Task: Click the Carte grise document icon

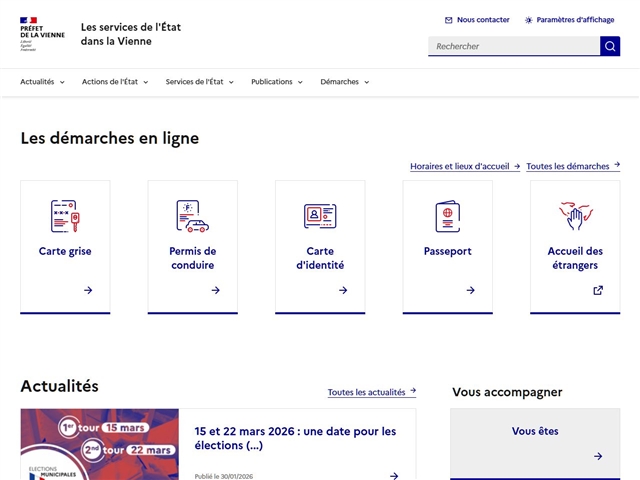Action: [65, 216]
